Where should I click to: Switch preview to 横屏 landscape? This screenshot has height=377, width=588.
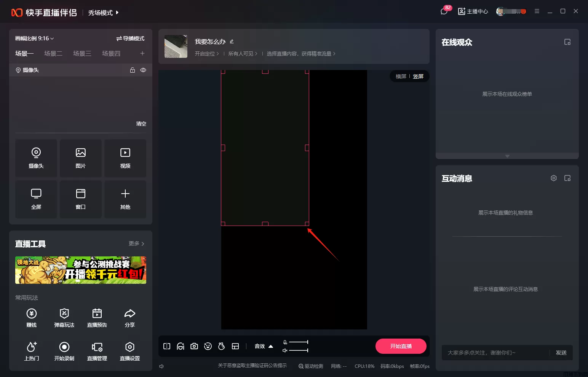tap(401, 76)
